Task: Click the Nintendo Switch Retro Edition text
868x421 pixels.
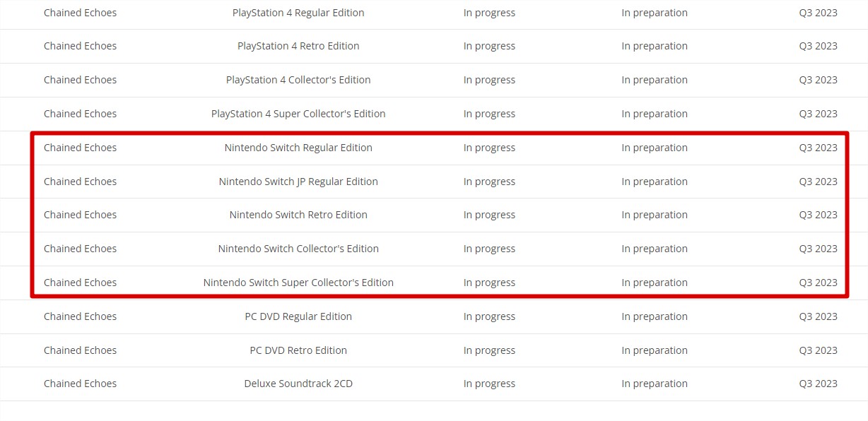Action: coord(298,215)
